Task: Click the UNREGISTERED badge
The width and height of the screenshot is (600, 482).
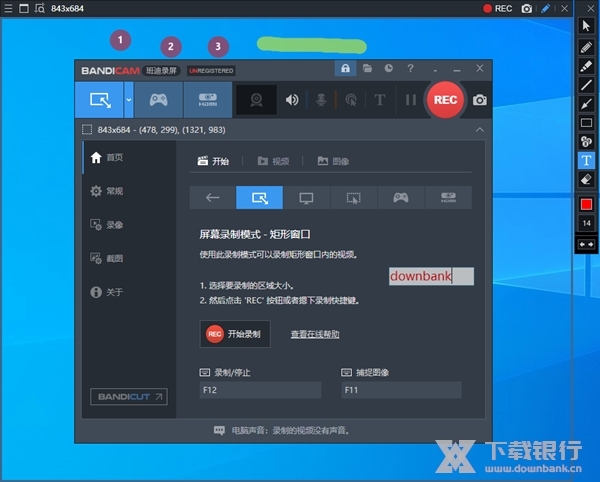Action: click(211, 71)
